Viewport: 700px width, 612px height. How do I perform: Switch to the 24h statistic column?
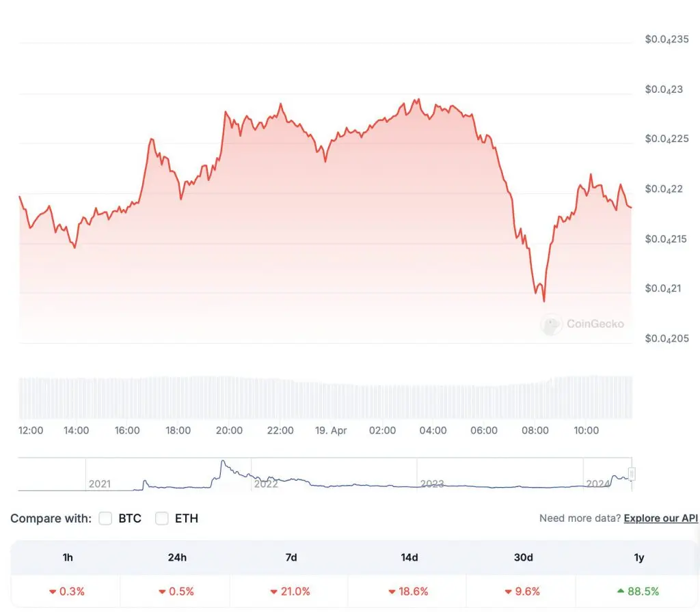pyautogui.click(x=177, y=558)
